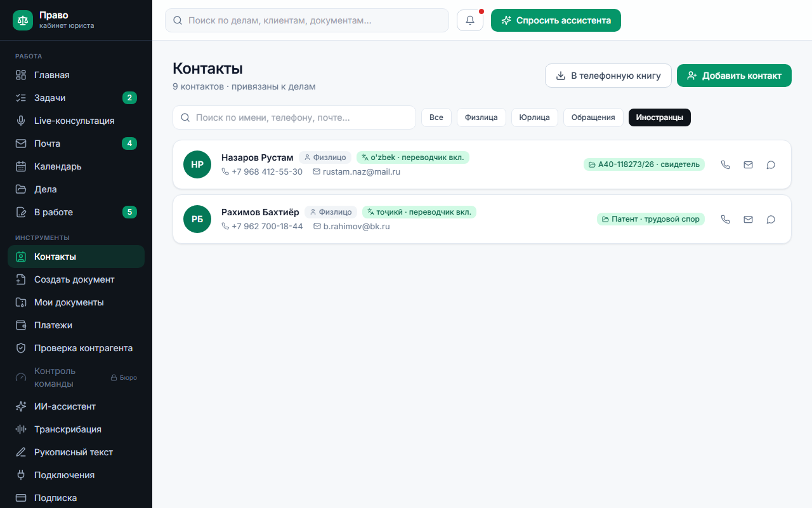Go to Live-консультация
Image resolution: width=812 pixels, height=508 pixels.
tap(76, 121)
